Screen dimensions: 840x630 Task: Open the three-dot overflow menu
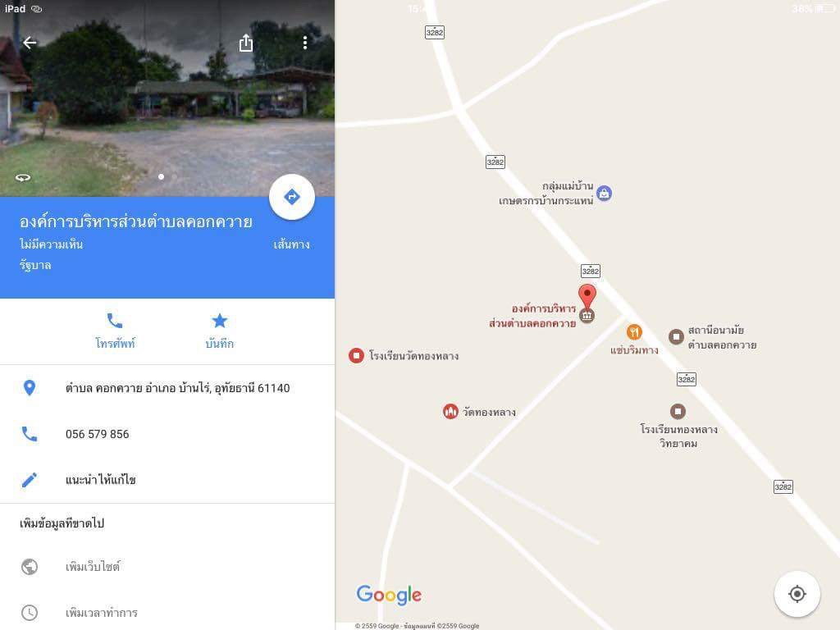[x=305, y=43]
